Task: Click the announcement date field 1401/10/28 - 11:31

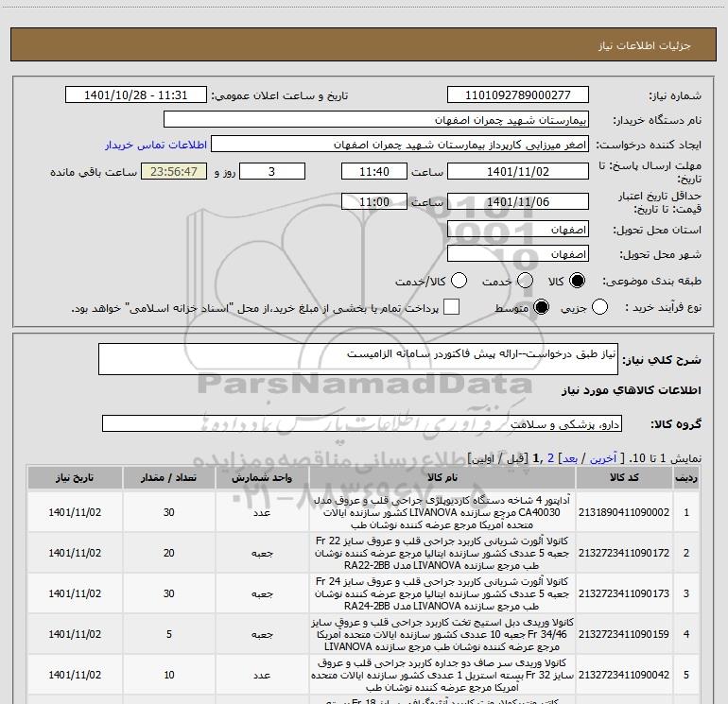Action: (x=136, y=95)
